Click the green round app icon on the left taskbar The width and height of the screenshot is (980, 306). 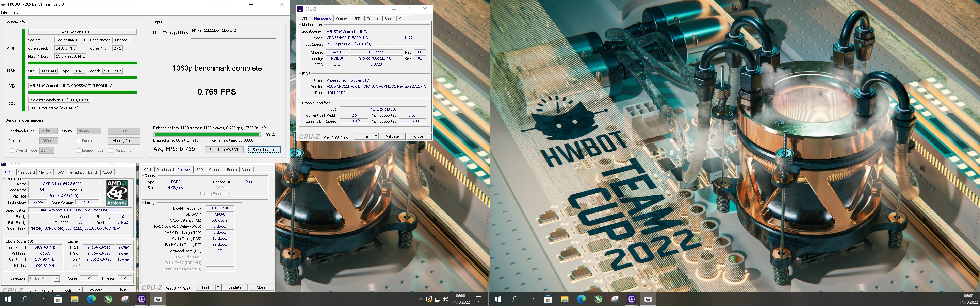pyautogui.click(x=108, y=299)
